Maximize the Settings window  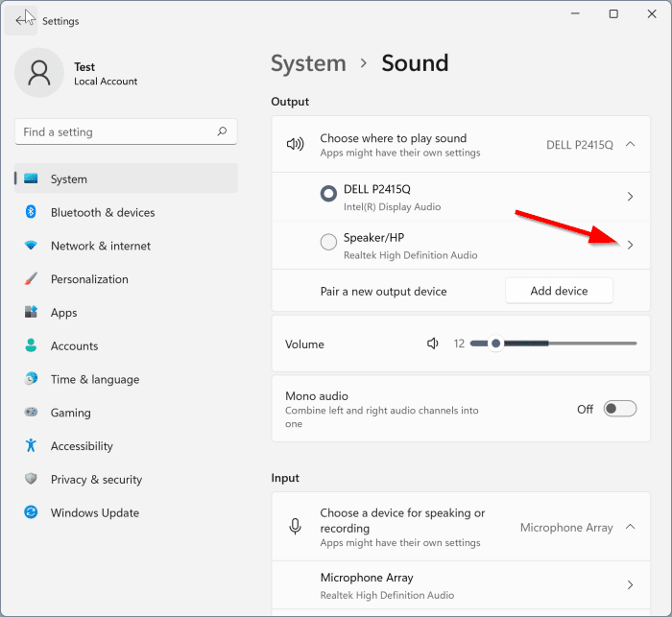[x=613, y=14]
